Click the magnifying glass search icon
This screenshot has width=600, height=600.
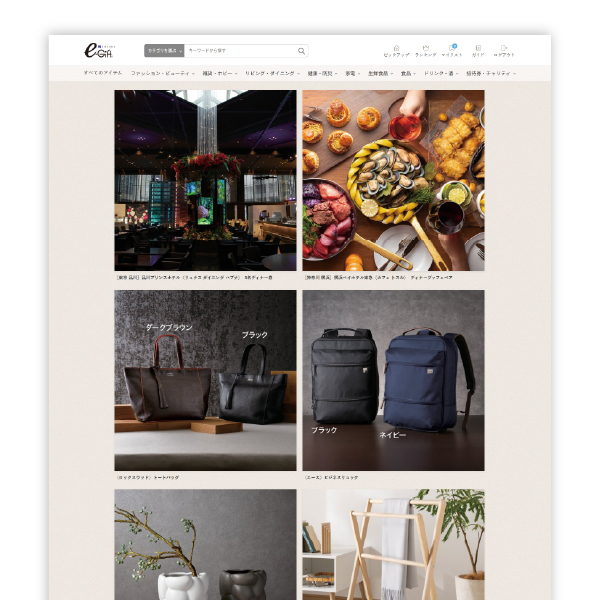pos(301,51)
